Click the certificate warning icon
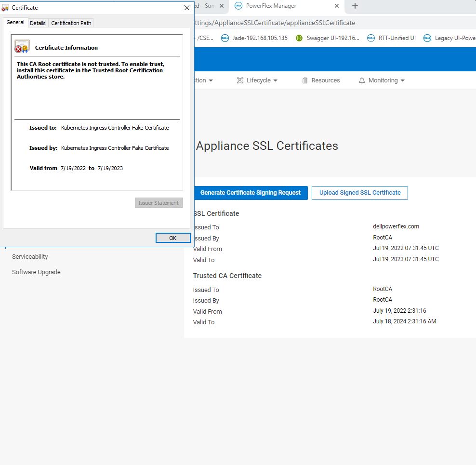 click(x=22, y=46)
